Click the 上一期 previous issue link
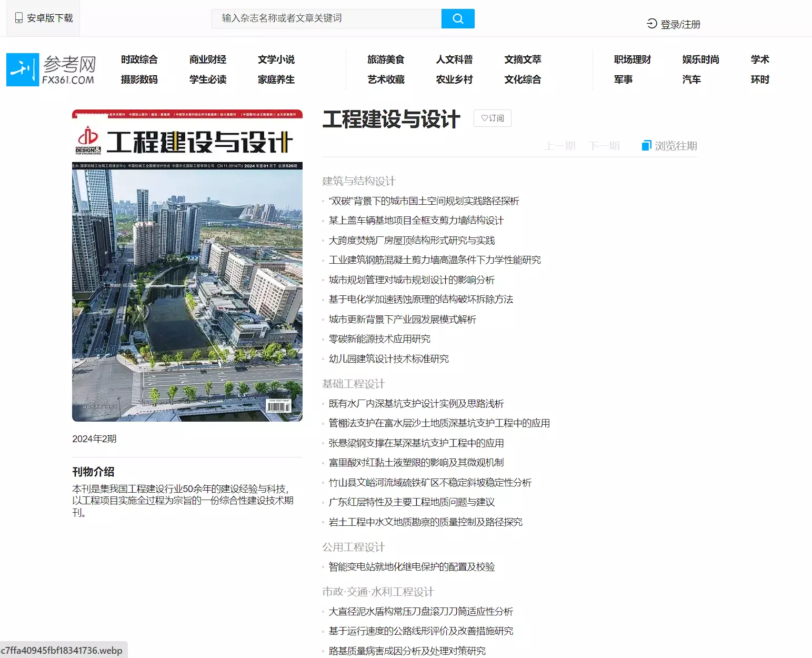This screenshot has width=812, height=658. (560, 146)
